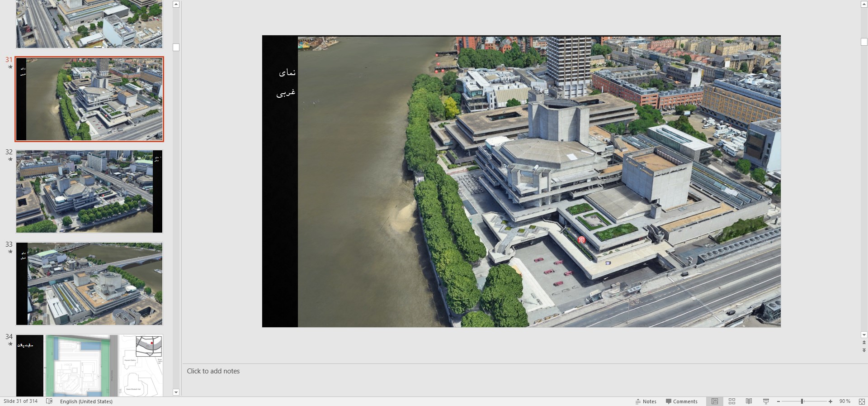
Task: Click the spell check proofing icon
Action: click(49, 401)
